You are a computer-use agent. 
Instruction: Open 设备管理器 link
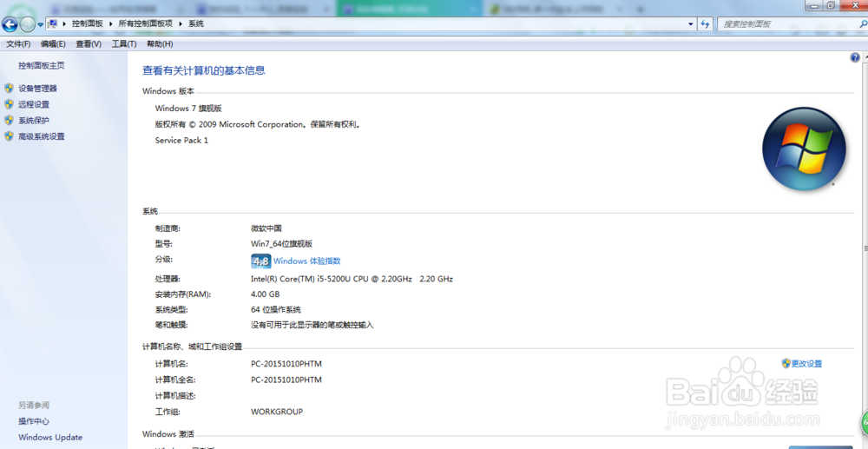(37, 88)
